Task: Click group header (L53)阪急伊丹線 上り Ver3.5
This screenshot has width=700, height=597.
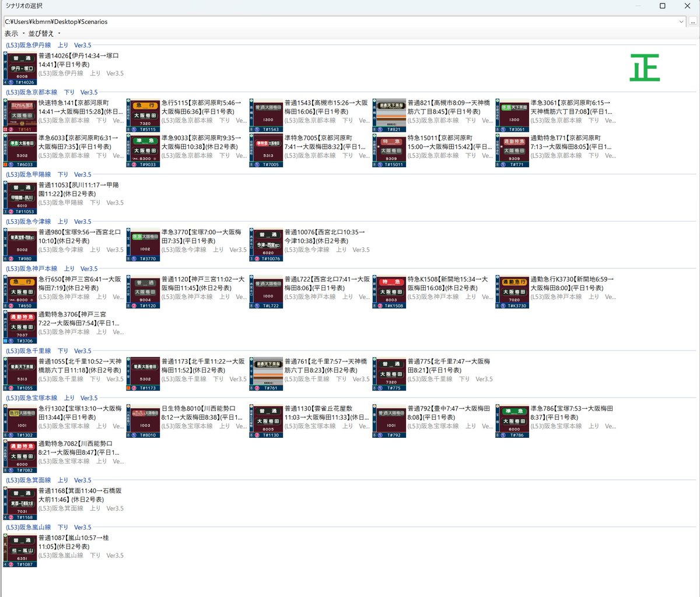Action: tap(48, 45)
